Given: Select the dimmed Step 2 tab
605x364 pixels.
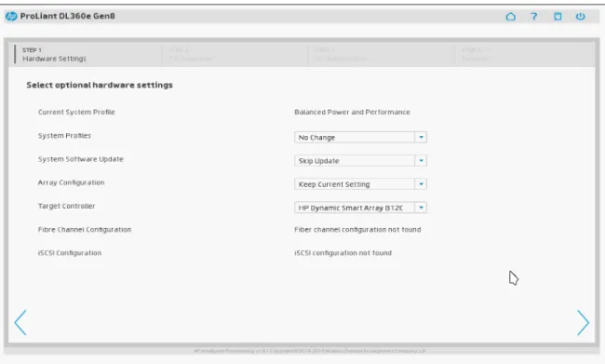Looking at the screenshot, I should [x=235, y=54].
